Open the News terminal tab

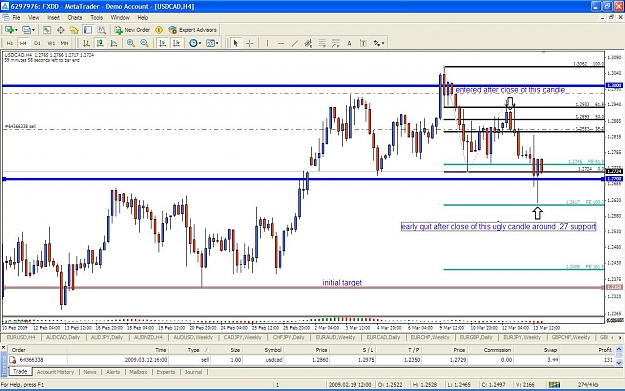(x=90, y=372)
